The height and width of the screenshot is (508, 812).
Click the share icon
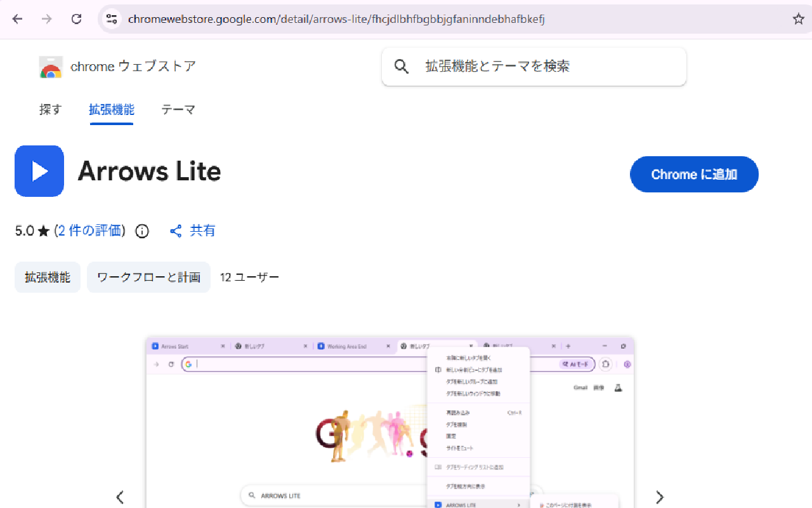tap(176, 231)
